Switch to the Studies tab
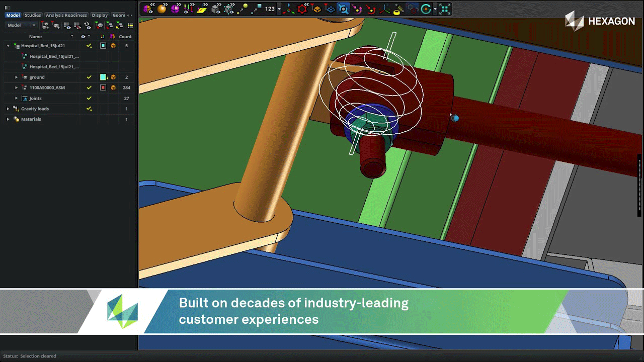 pyautogui.click(x=33, y=15)
